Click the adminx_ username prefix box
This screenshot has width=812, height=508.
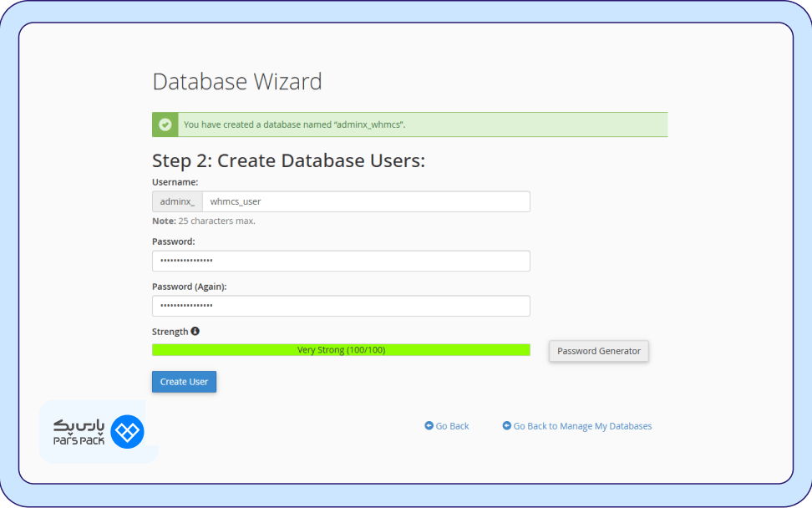(176, 201)
